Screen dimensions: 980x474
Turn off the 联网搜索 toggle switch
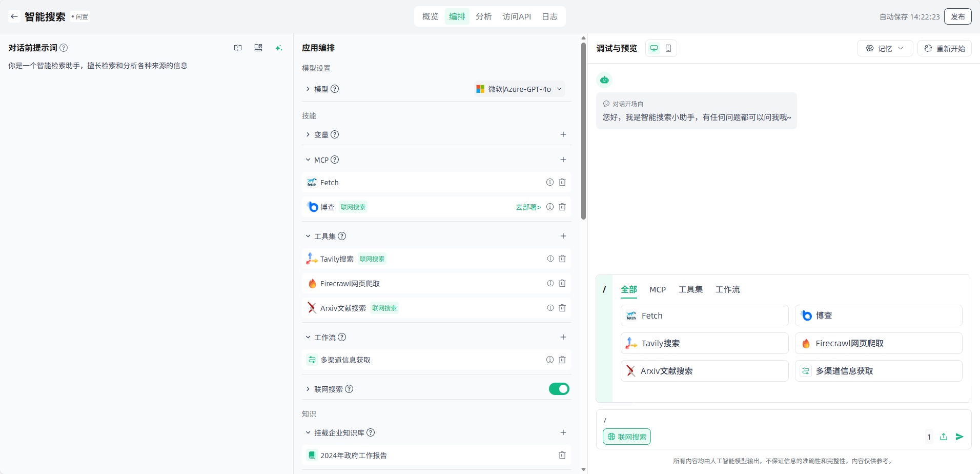(x=559, y=389)
